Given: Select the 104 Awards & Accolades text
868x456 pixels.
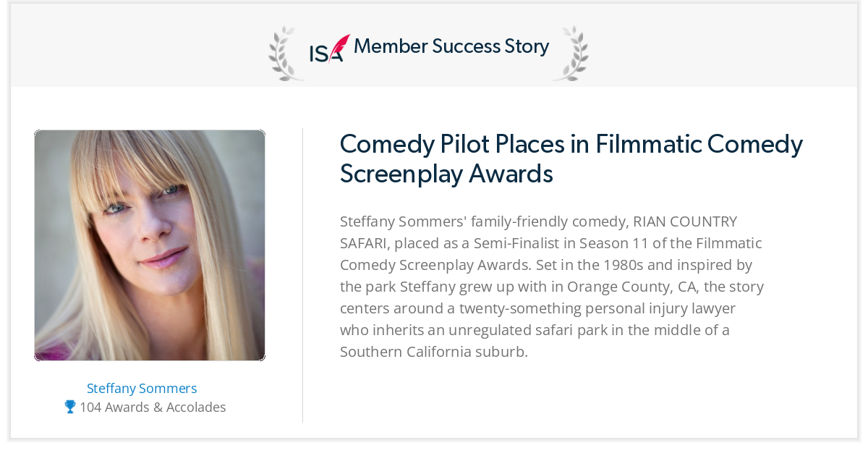Looking at the screenshot, I should pyautogui.click(x=153, y=408).
